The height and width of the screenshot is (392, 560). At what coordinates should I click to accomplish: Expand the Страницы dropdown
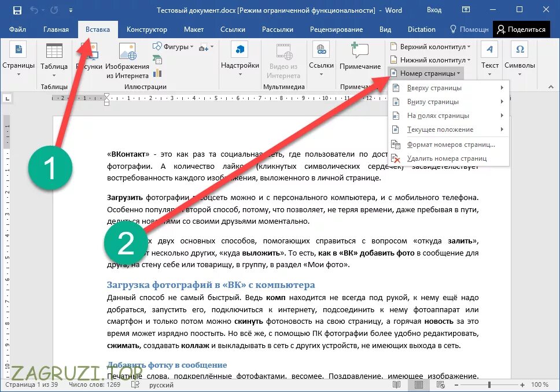pos(19,60)
